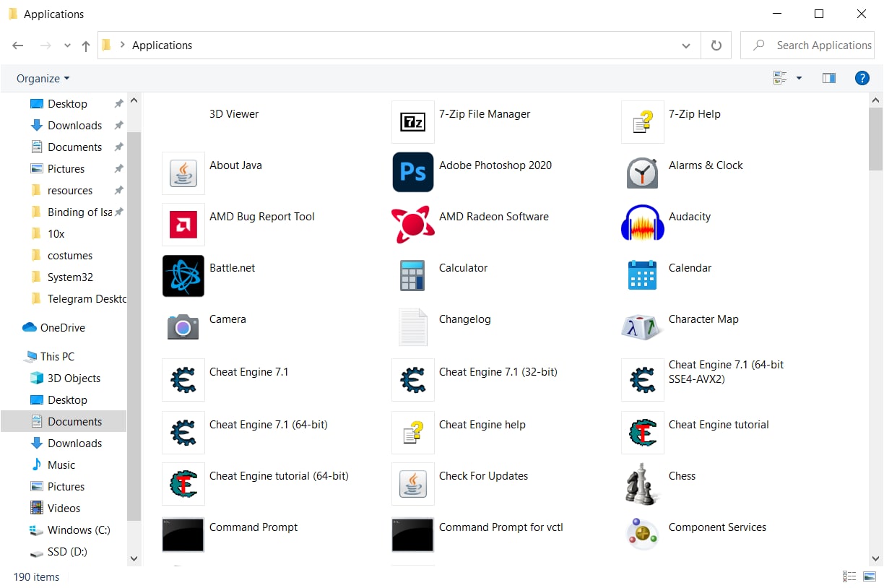Image resolution: width=884 pixels, height=588 pixels.
Task: Refresh the Applications folder
Action: (716, 46)
